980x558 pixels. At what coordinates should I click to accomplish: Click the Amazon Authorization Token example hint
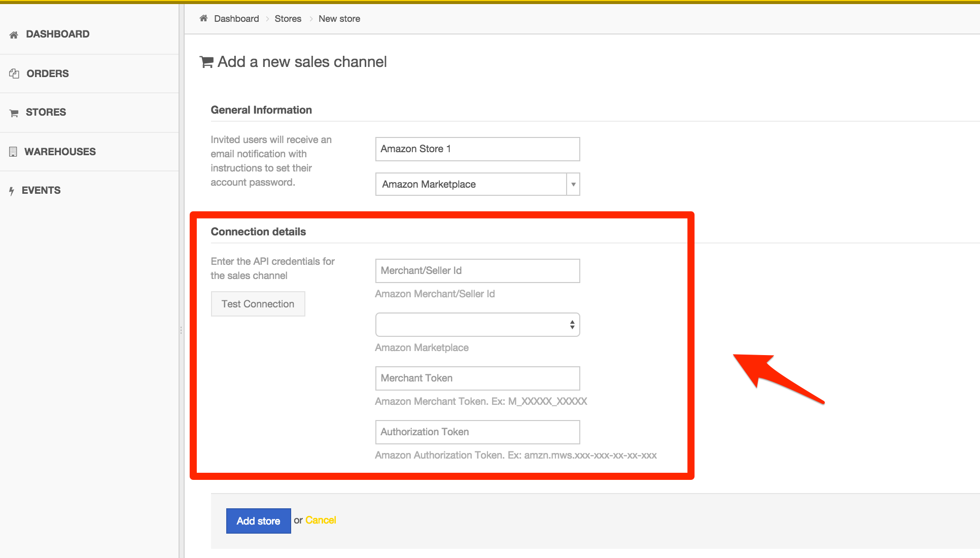pos(516,455)
